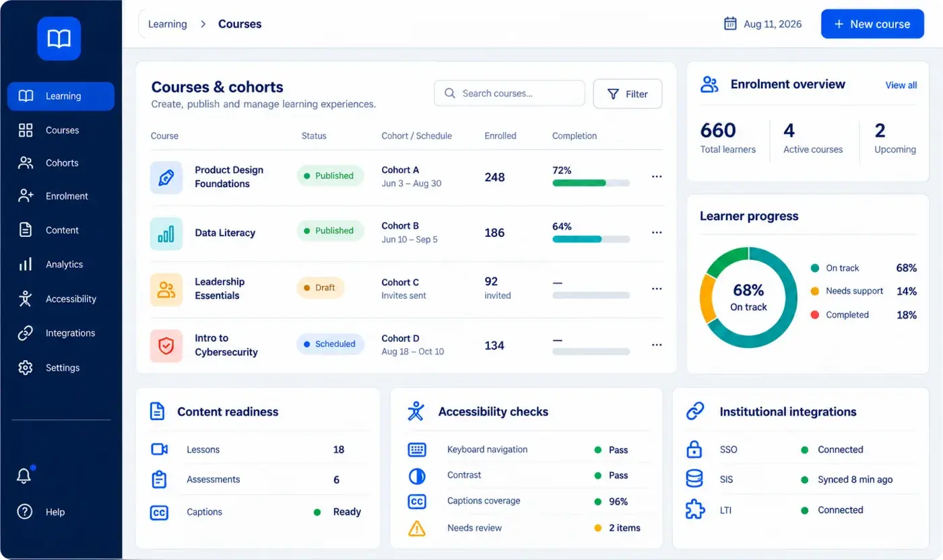Click the SIS database icon
The height and width of the screenshot is (560, 943).
click(694, 479)
